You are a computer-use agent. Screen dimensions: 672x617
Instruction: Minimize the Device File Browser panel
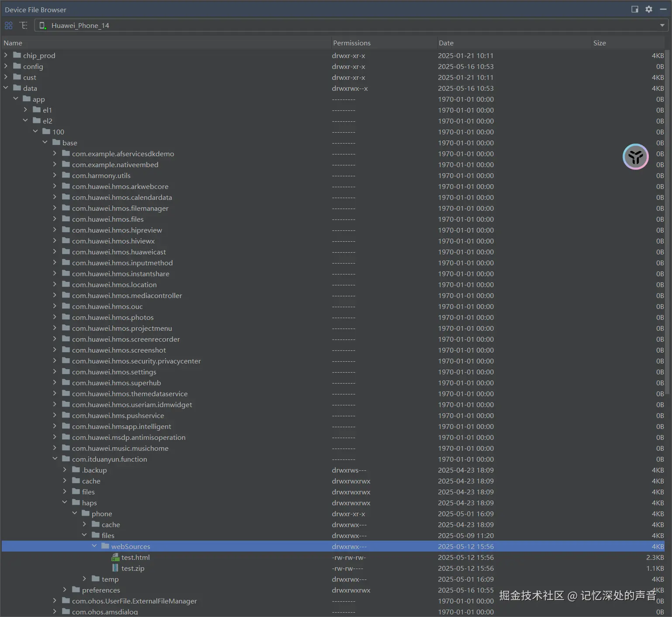click(x=663, y=9)
